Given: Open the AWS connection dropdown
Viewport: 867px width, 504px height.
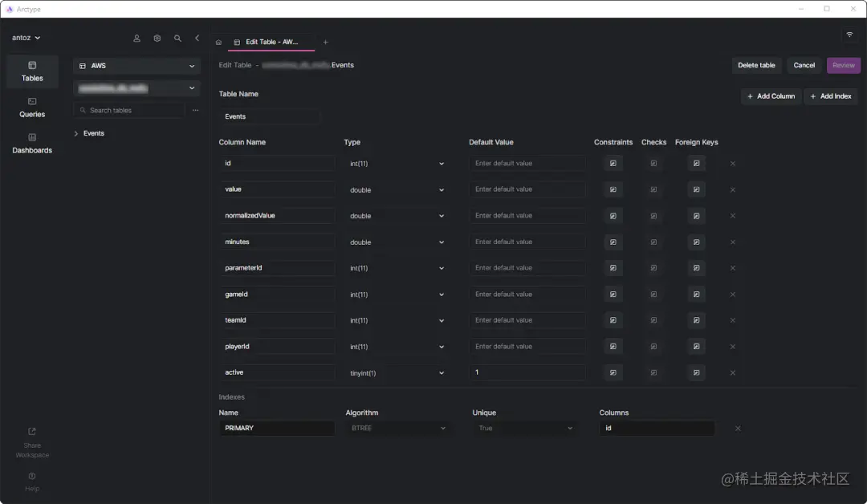Looking at the screenshot, I should 136,66.
